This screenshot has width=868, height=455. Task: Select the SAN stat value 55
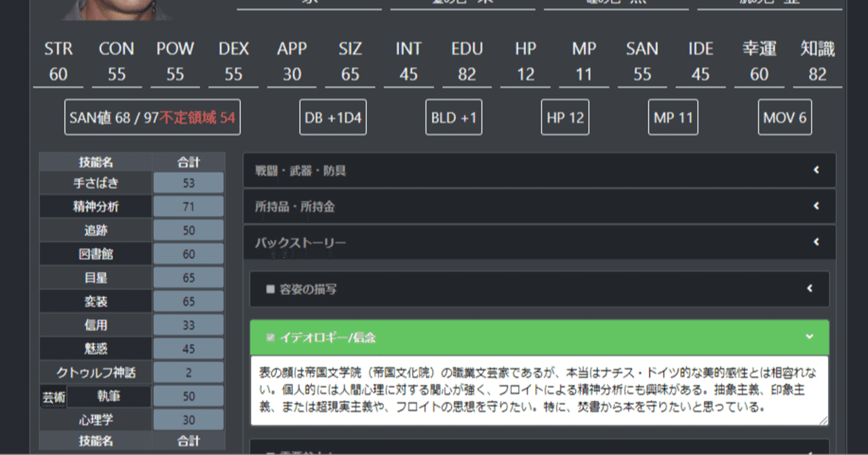[642, 75]
